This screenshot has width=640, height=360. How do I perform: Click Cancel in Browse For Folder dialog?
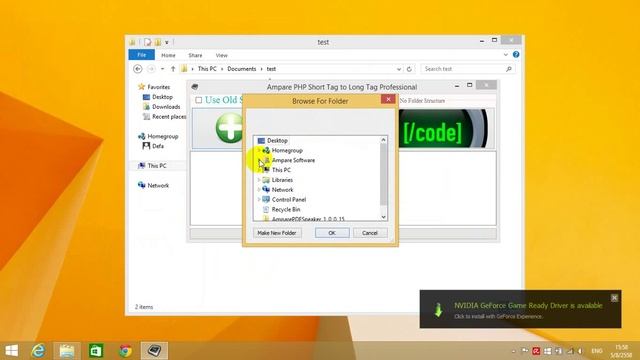[x=369, y=233]
